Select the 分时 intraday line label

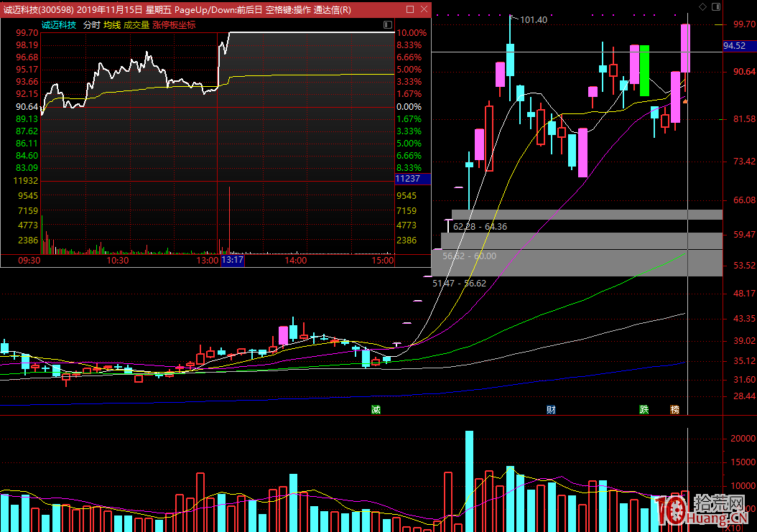click(91, 24)
